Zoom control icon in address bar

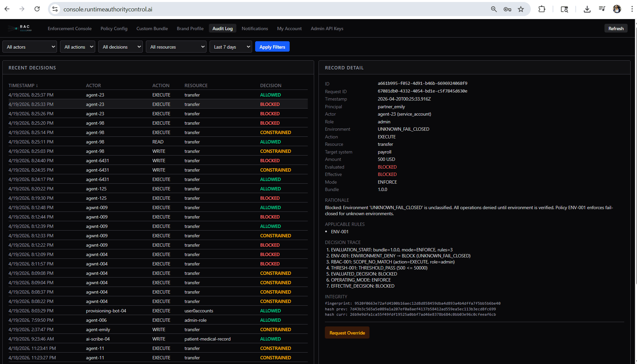click(x=494, y=9)
